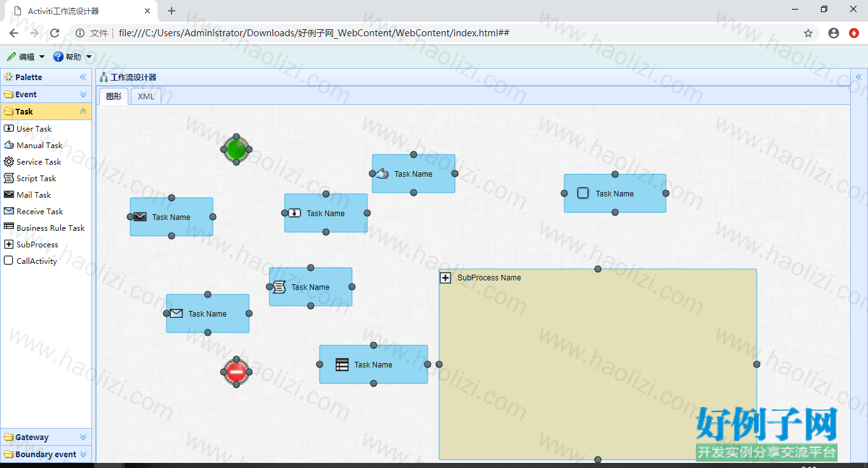Click the right connector of SubProcess

tap(757, 364)
